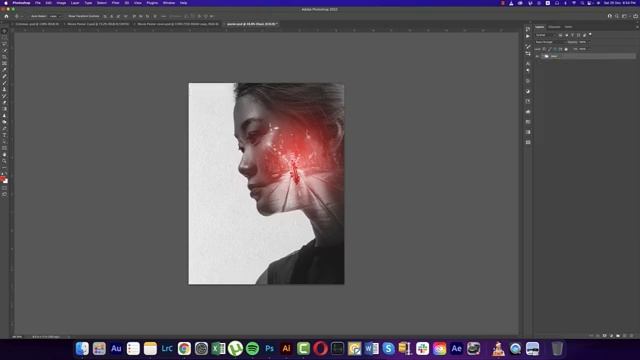Select the Eraser tool
The image size is (640, 360).
pos(4,102)
